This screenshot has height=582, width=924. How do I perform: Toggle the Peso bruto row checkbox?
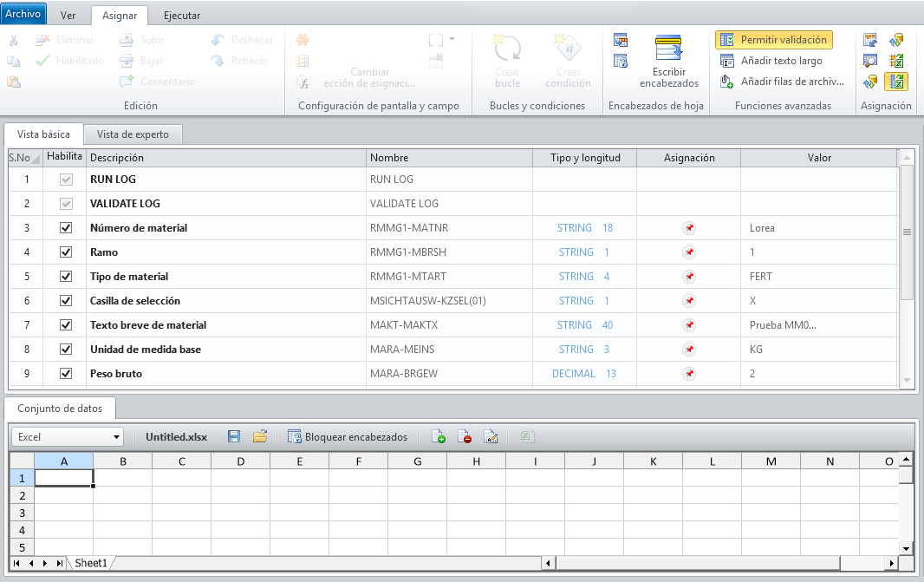[x=66, y=373]
